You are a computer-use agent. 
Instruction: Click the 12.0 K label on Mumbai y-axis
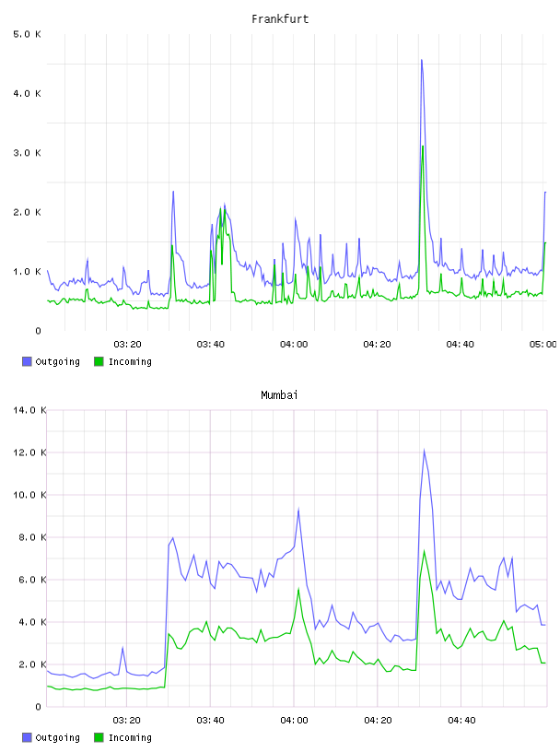click(x=29, y=452)
